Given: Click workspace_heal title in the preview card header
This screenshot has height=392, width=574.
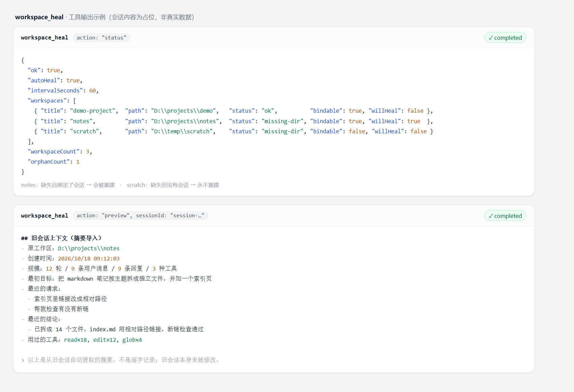Looking at the screenshot, I should point(45,216).
